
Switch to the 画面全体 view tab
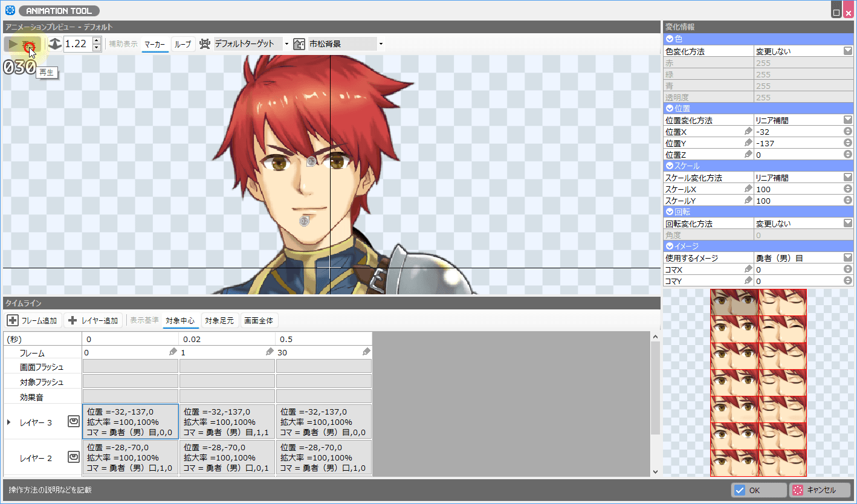tap(259, 320)
